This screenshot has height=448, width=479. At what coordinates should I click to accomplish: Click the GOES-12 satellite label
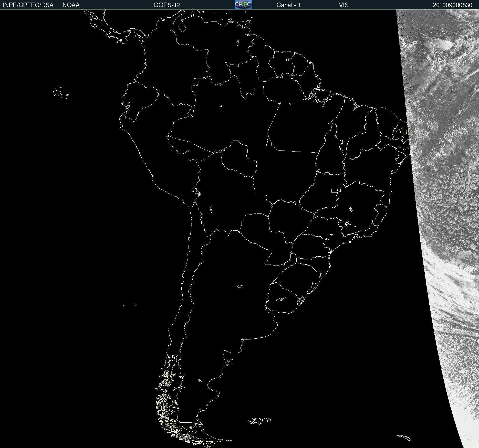(x=167, y=5)
